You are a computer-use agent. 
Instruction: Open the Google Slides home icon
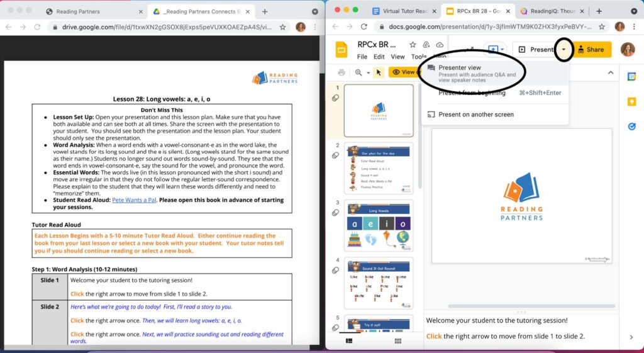(x=341, y=50)
